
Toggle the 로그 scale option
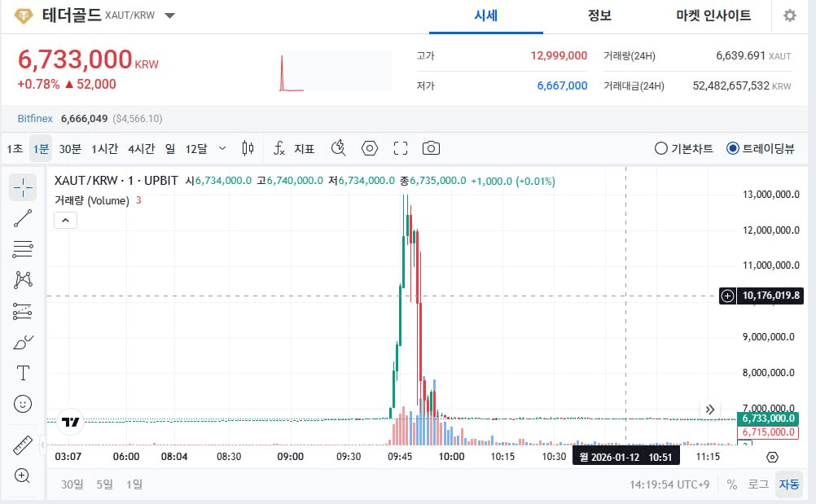click(757, 484)
